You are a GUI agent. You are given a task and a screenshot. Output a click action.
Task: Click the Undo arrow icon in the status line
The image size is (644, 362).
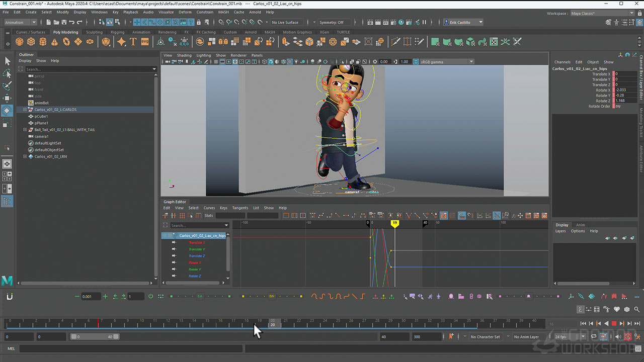coord(72,22)
